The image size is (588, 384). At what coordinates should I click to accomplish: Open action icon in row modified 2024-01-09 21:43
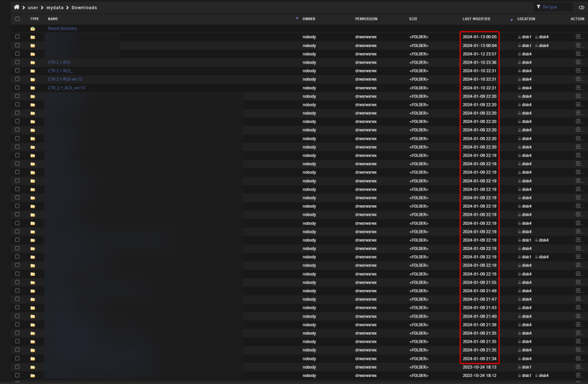pyautogui.click(x=578, y=308)
